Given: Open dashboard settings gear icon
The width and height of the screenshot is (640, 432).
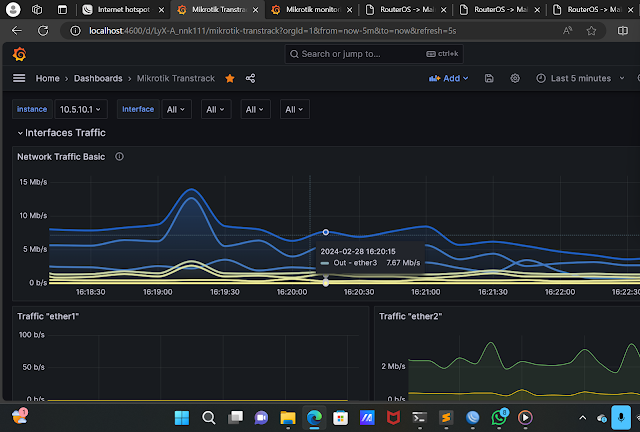Looking at the screenshot, I should click(x=515, y=78).
